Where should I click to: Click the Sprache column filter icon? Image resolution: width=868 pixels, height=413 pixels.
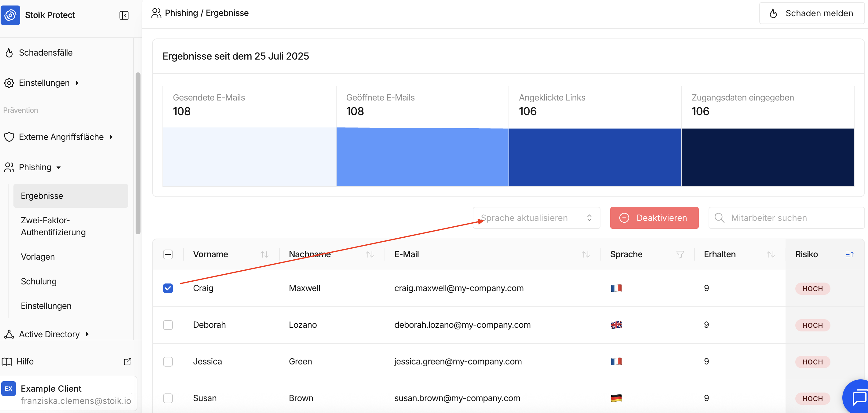pyautogui.click(x=680, y=254)
